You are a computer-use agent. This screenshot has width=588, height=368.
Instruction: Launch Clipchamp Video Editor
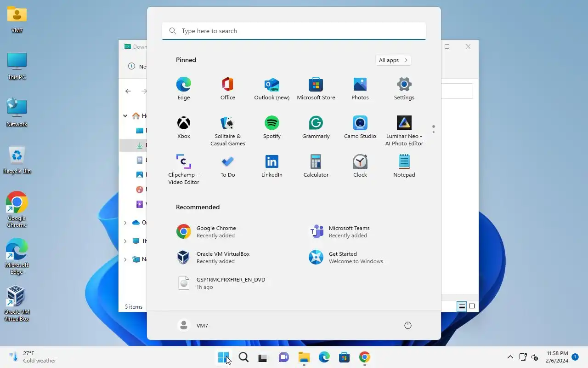click(x=183, y=170)
